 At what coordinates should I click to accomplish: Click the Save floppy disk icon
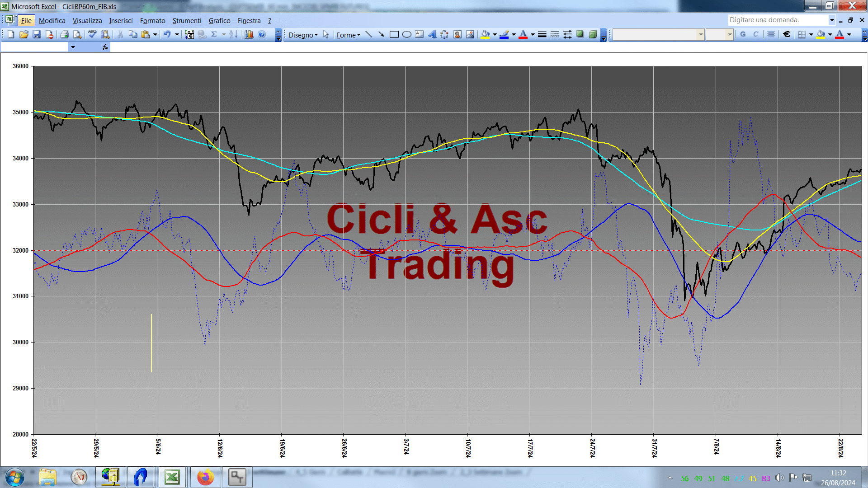[37, 34]
